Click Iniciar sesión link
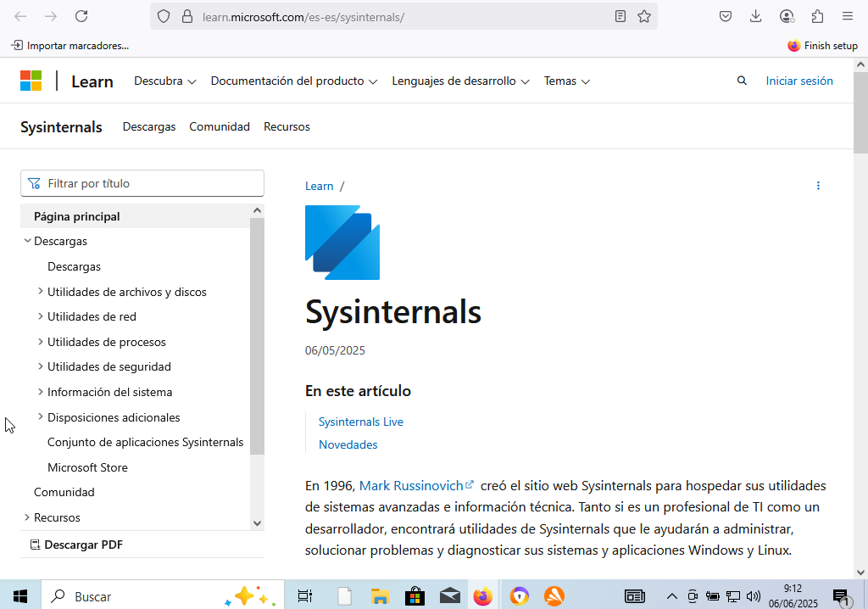Image resolution: width=868 pixels, height=609 pixels. (x=799, y=81)
